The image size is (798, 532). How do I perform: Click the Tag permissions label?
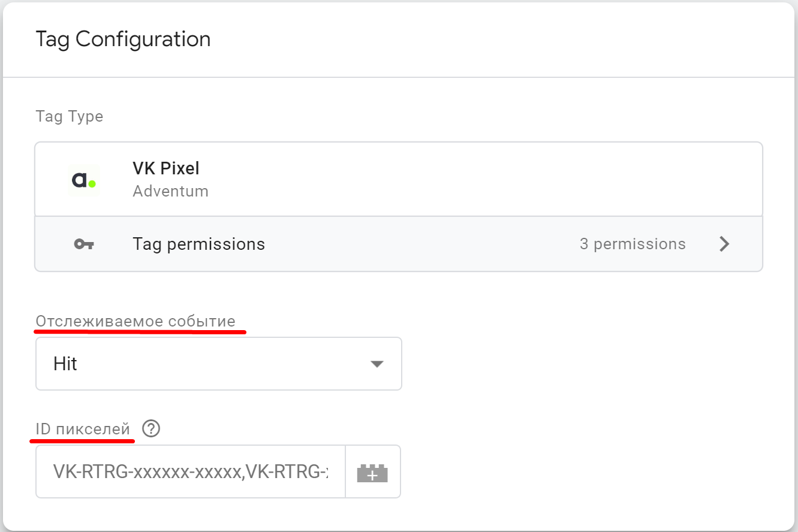pyautogui.click(x=198, y=244)
